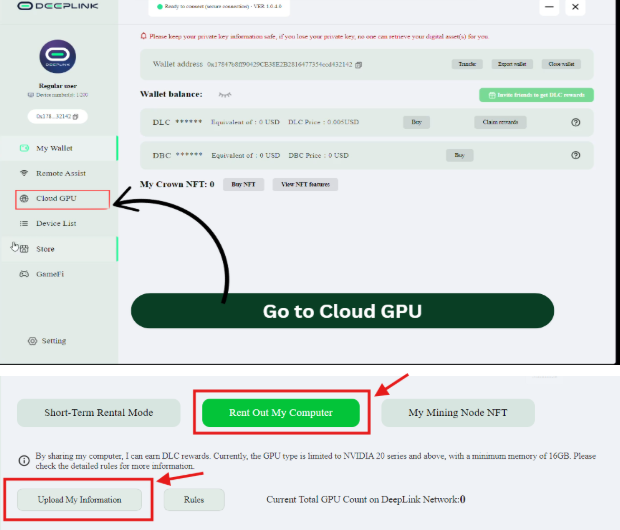This screenshot has height=530, width=620.
Task: Click the 'Regular user' label
Action: click(x=58, y=86)
